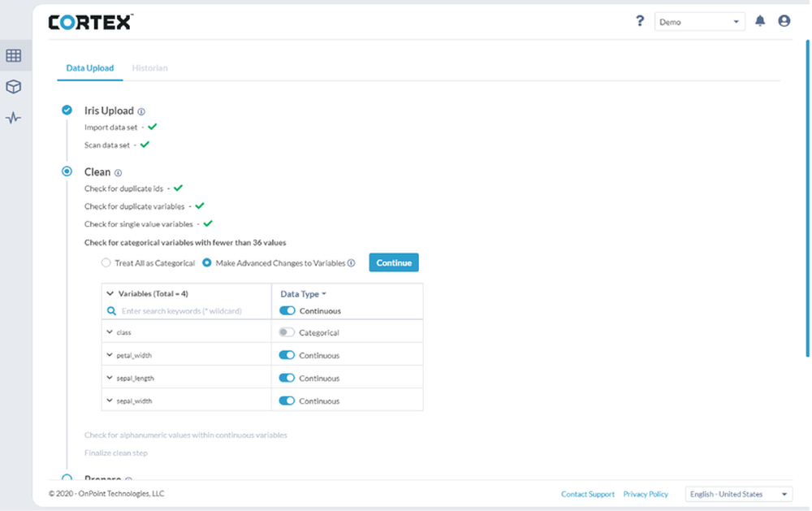Open the cube models sidebar icon
812x511 pixels.
click(14, 87)
